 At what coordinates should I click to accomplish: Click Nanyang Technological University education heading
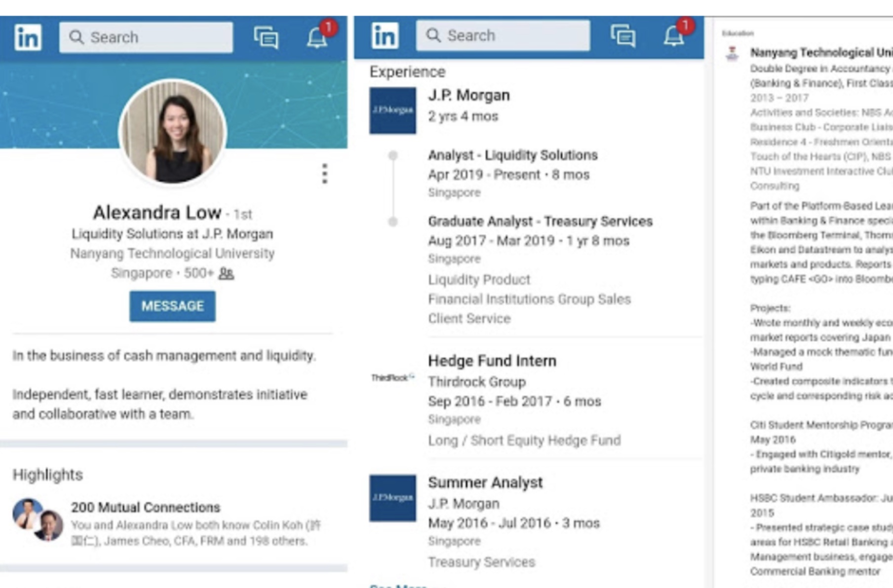point(821,52)
